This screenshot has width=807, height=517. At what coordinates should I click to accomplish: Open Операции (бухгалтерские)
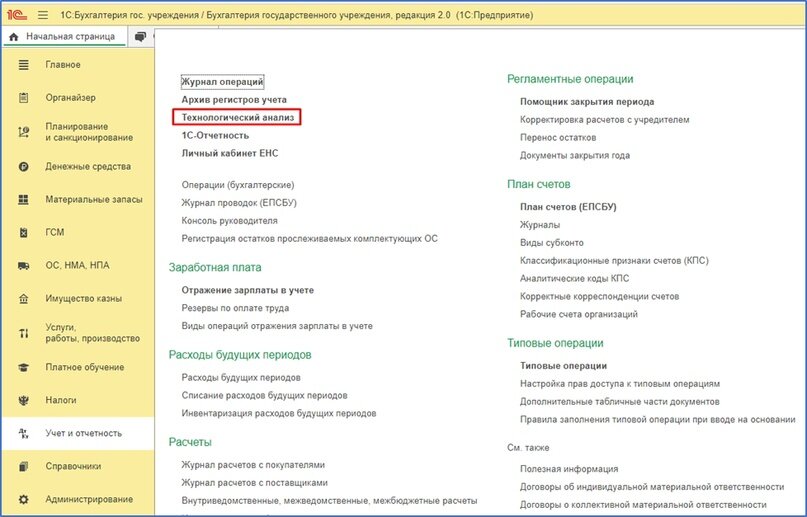pos(238,185)
